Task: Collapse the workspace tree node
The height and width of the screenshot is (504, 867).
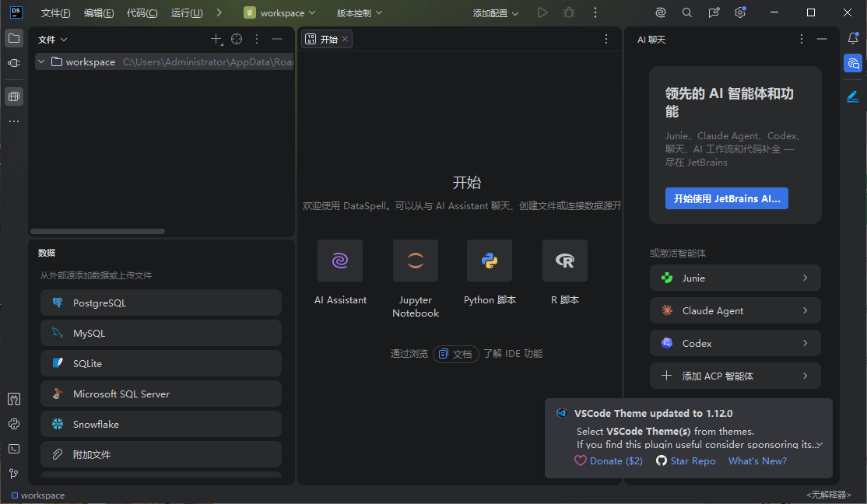Action: pyautogui.click(x=41, y=62)
